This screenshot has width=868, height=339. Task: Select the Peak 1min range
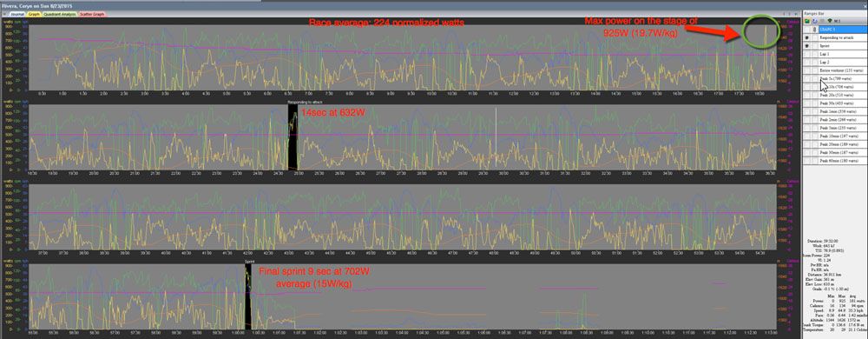coord(843,111)
